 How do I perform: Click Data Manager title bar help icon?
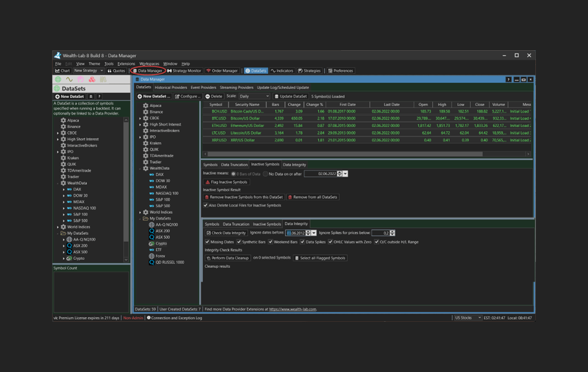(509, 79)
